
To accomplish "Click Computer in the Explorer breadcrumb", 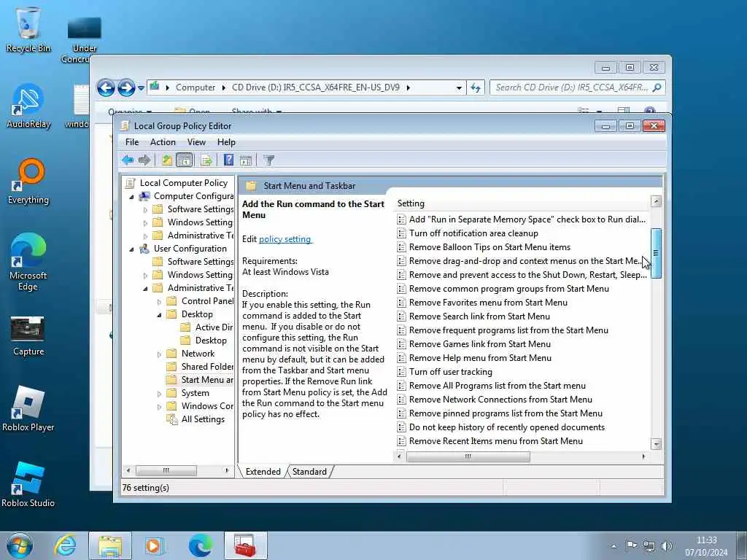I will click(196, 87).
